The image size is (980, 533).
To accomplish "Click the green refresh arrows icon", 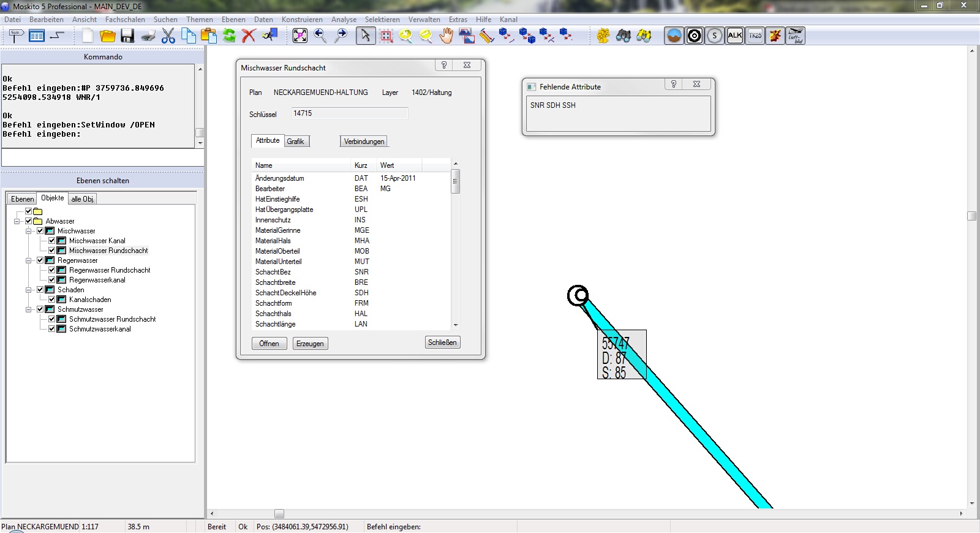I will pyautogui.click(x=229, y=36).
